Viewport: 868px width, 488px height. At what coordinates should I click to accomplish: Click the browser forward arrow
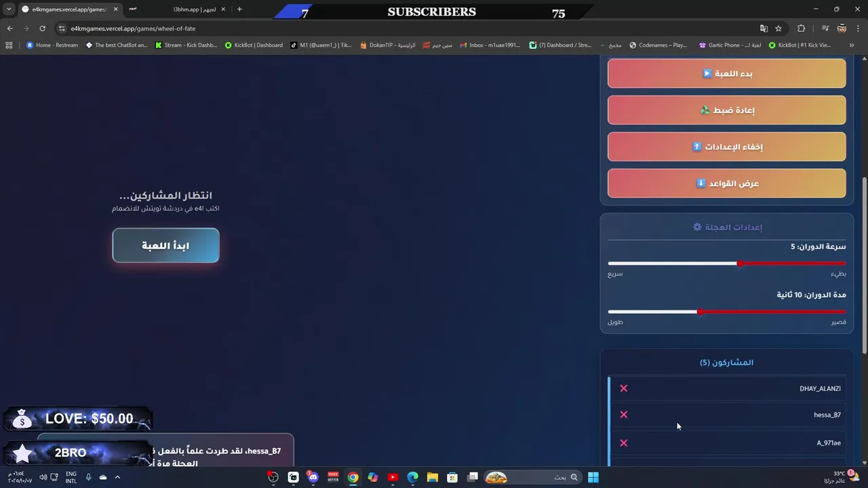click(x=26, y=28)
